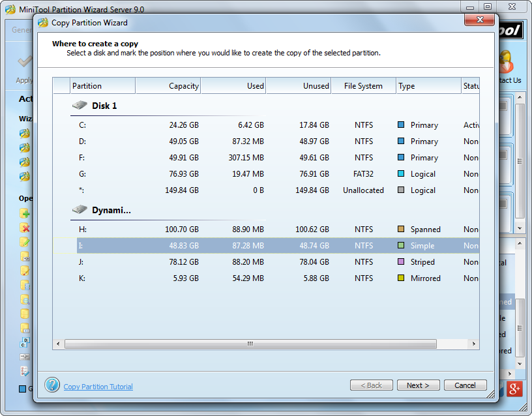Click the 307.15 MB used cell
The image size is (532, 416).
coord(246,157)
